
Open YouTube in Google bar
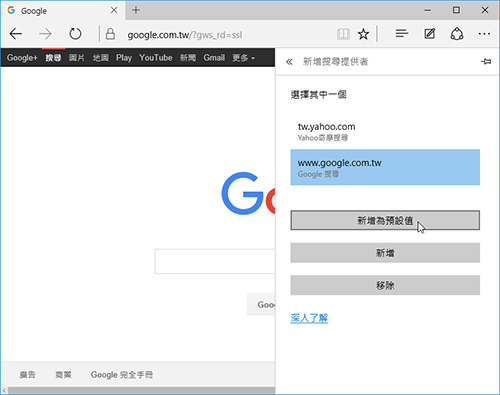point(156,58)
